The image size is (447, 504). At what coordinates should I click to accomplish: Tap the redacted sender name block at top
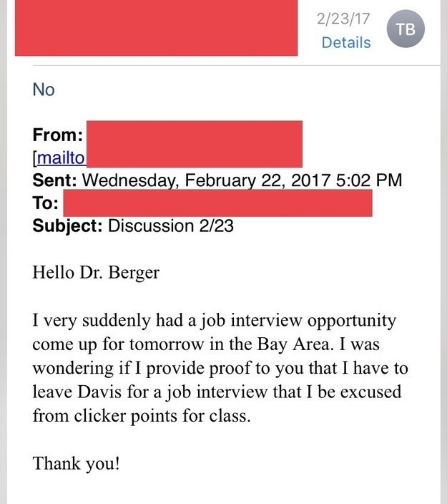156,28
